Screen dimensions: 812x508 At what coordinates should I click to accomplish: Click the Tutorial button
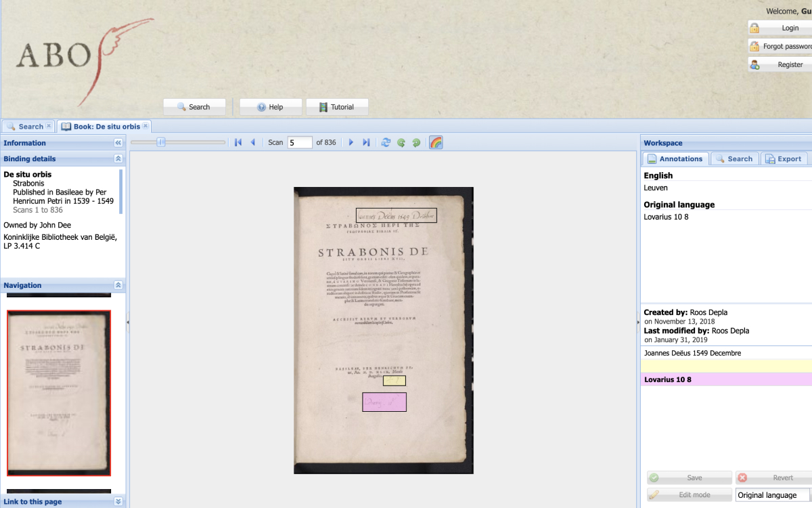point(337,107)
